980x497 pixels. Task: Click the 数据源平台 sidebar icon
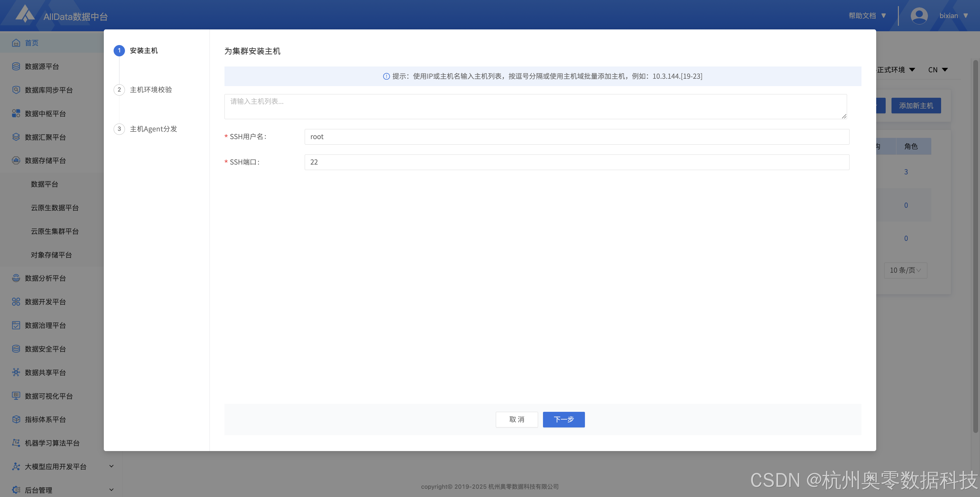click(16, 66)
